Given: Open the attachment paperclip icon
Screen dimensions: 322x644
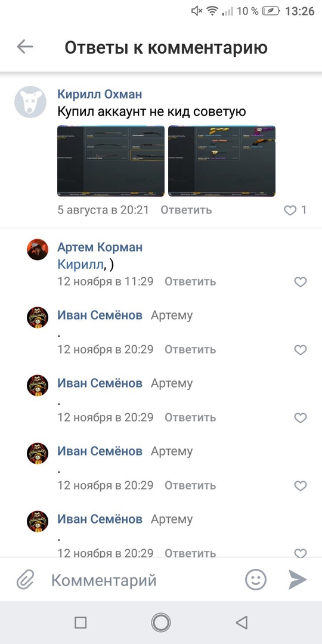Looking at the screenshot, I should (25, 580).
